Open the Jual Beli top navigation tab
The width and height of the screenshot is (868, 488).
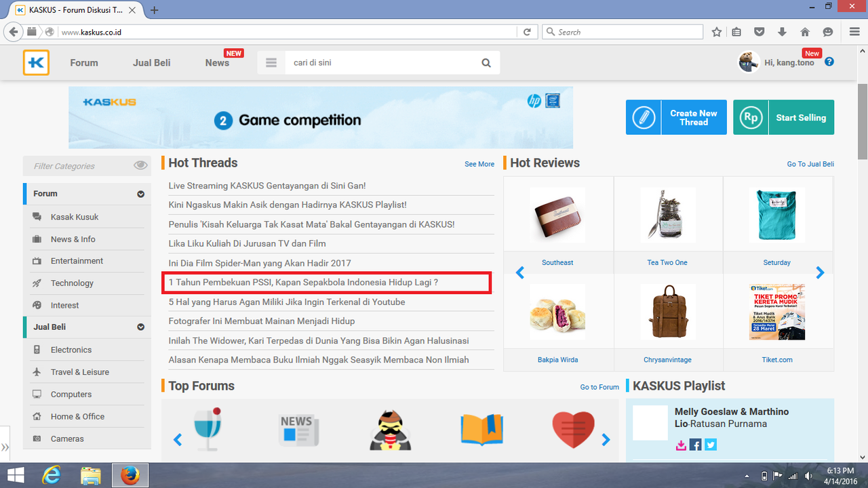(152, 62)
